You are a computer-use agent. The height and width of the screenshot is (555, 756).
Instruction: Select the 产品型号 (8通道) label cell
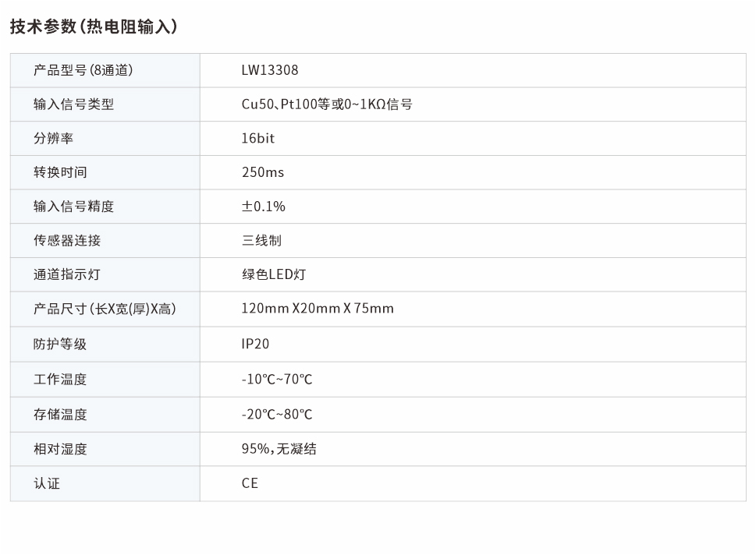click(x=83, y=70)
